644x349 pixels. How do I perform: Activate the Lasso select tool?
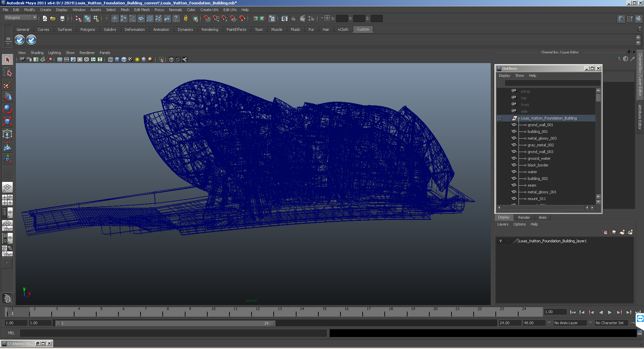pos(7,72)
